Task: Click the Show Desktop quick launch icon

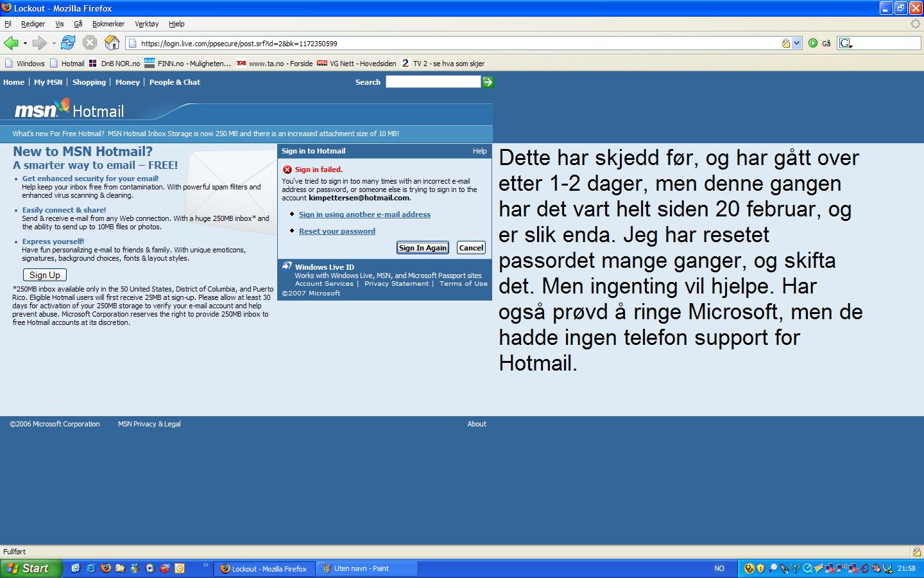Action: coord(76,568)
